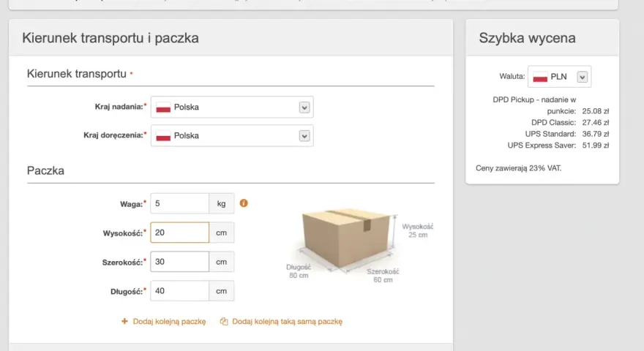Click the Kierunek transportu subsection heading
This screenshot has height=351, width=644.
pos(77,73)
